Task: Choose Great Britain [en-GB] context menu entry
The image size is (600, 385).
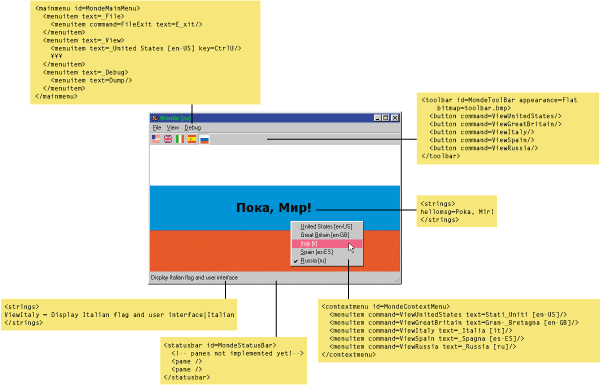Action: click(x=326, y=235)
